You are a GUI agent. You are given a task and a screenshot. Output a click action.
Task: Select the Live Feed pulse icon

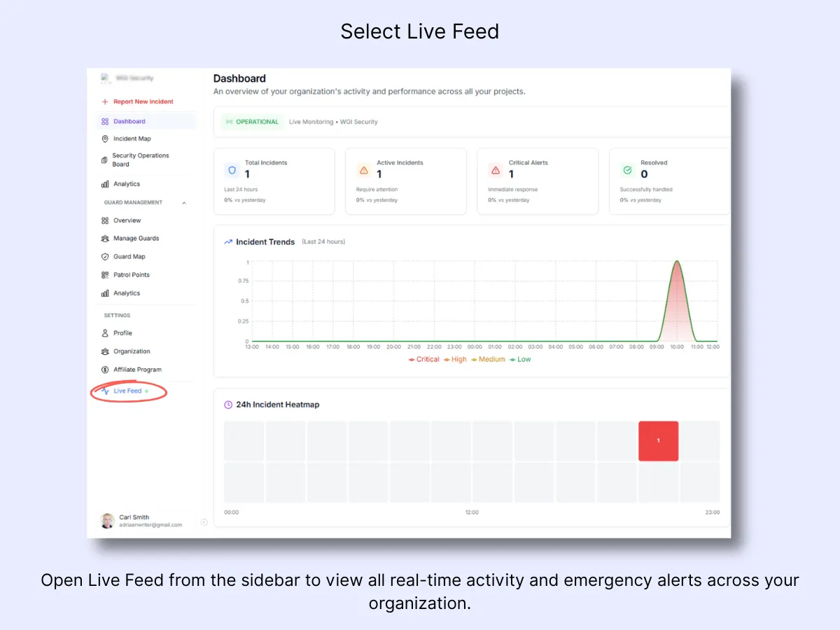(104, 391)
